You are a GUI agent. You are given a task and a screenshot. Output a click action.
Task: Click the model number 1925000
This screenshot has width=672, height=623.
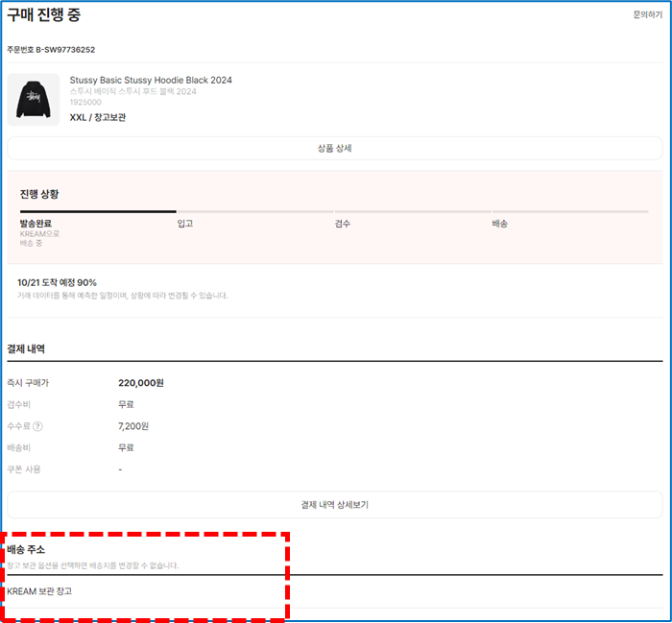[x=85, y=102]
